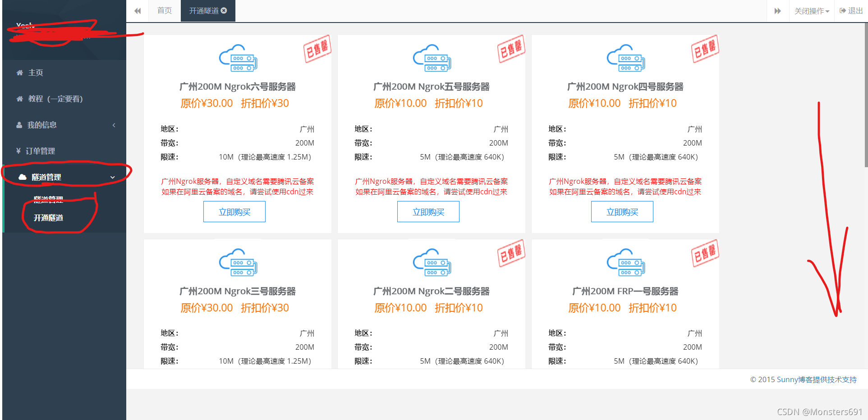Go to 主页 in sidebar
868x420 pixels.
point(64,73)
